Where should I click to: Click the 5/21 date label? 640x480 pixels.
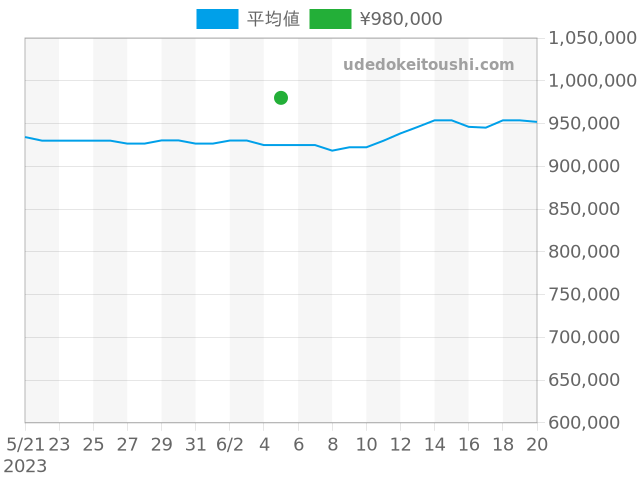point(25,444)
